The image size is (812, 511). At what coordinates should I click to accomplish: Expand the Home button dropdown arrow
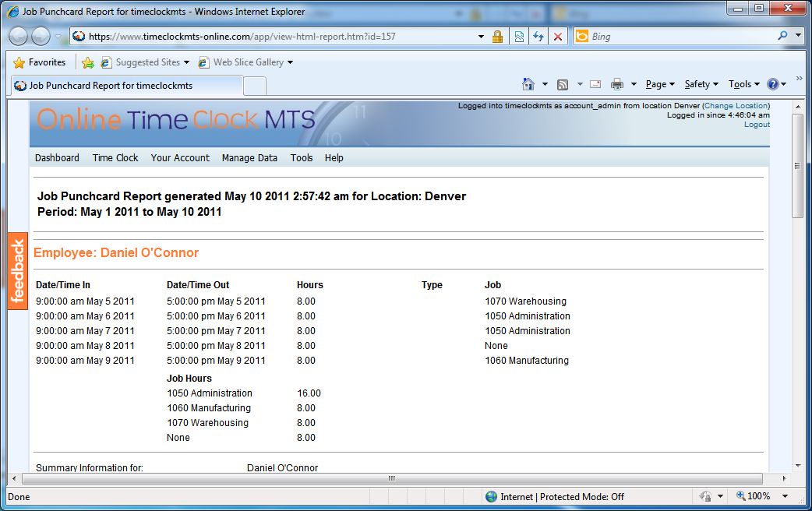[545, 84]
